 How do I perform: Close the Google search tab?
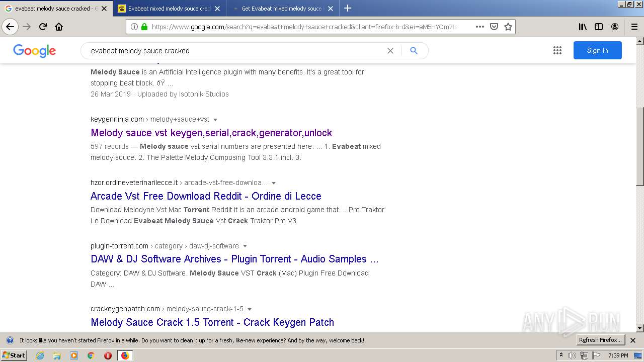104,9
